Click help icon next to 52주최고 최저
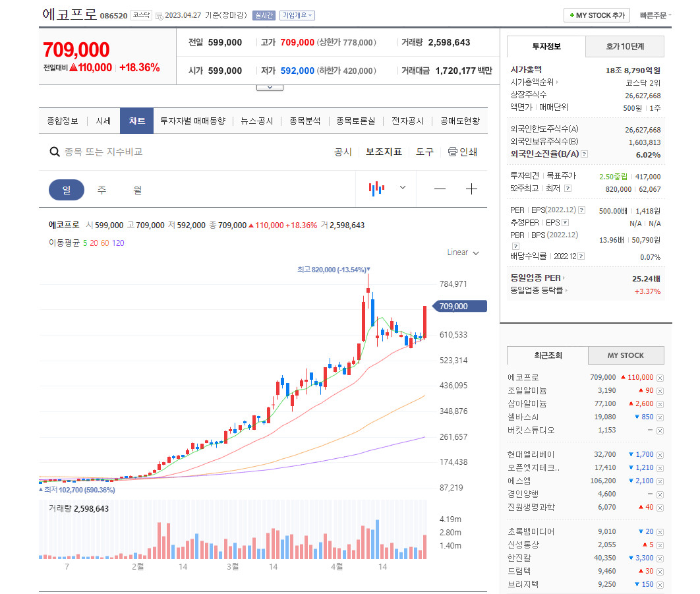The height and width of the screenshot is (594, 700). pyautogui.click(x=568, y=189)
